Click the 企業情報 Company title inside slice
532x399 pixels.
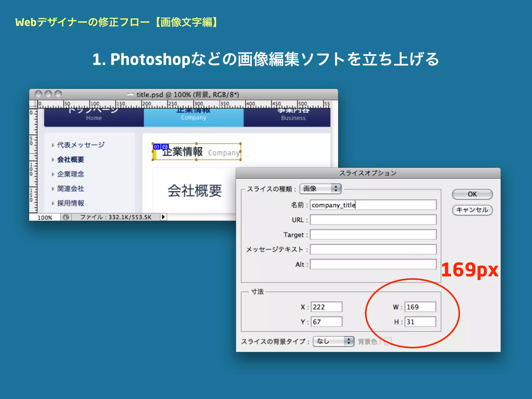pyautogui.click(x=201, y=152)
